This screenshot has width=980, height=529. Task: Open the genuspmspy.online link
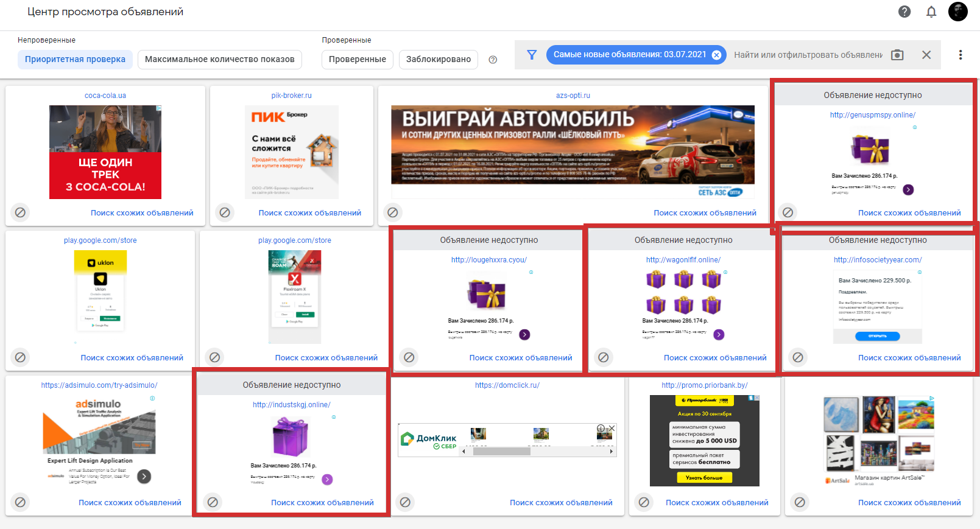click(872, 115)
